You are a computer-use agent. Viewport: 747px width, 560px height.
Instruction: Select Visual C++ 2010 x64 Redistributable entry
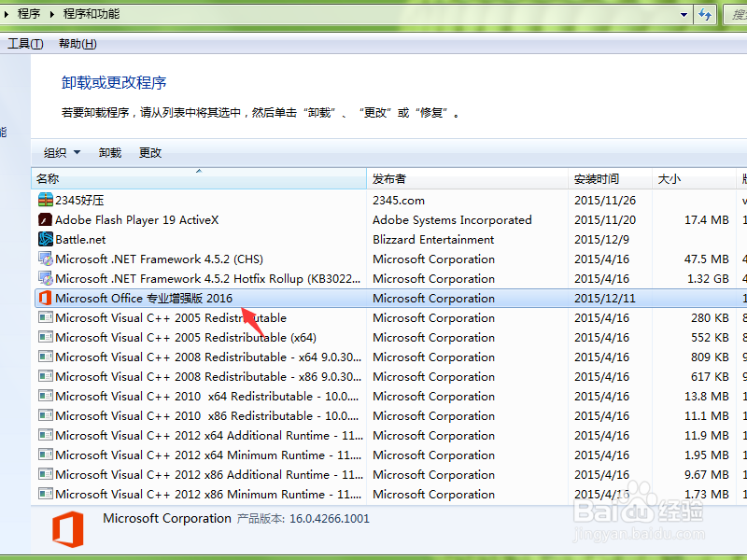click(x=206, y=396)
